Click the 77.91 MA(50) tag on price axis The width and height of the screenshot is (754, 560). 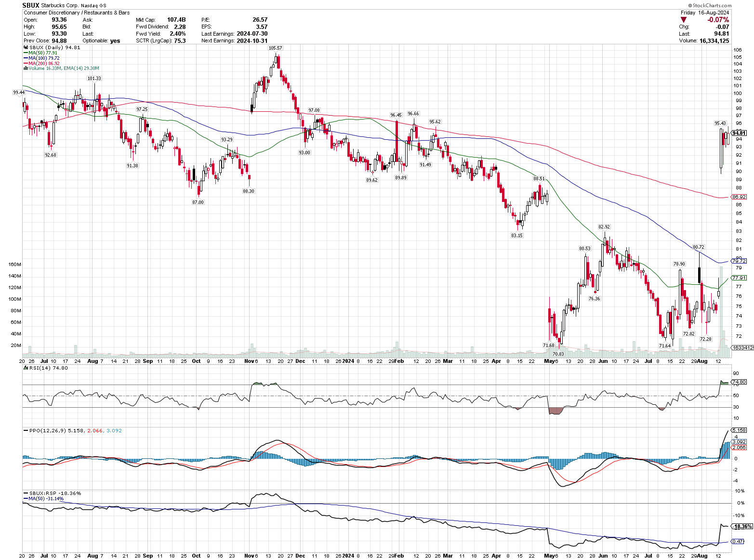[739, 278]
